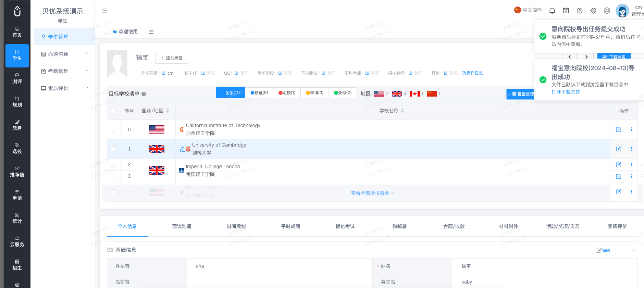
Task: Open the calendar icon in top bar
Action: click(x=566, y=11)
